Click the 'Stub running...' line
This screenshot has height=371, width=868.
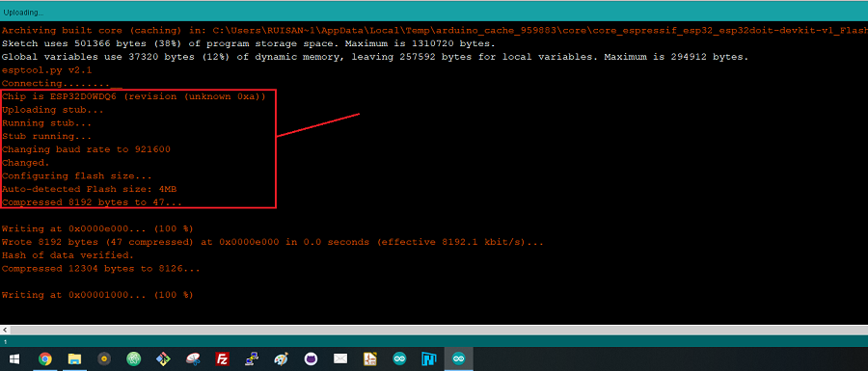pos(47,136)
